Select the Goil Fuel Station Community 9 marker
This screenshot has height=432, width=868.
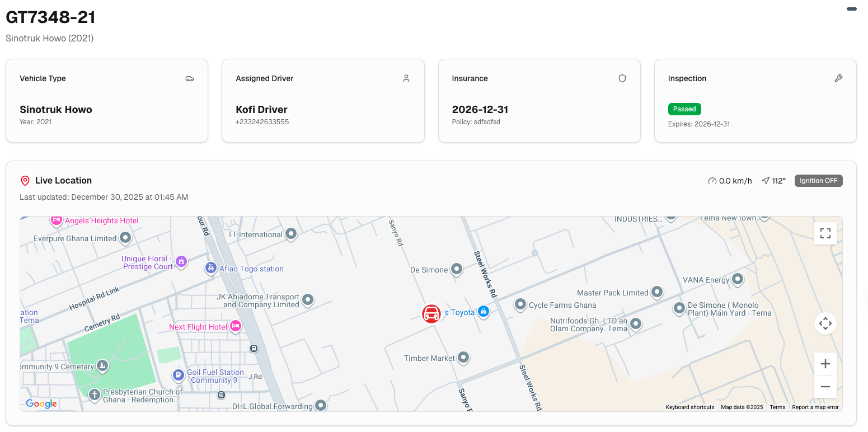tap(178, 375)
